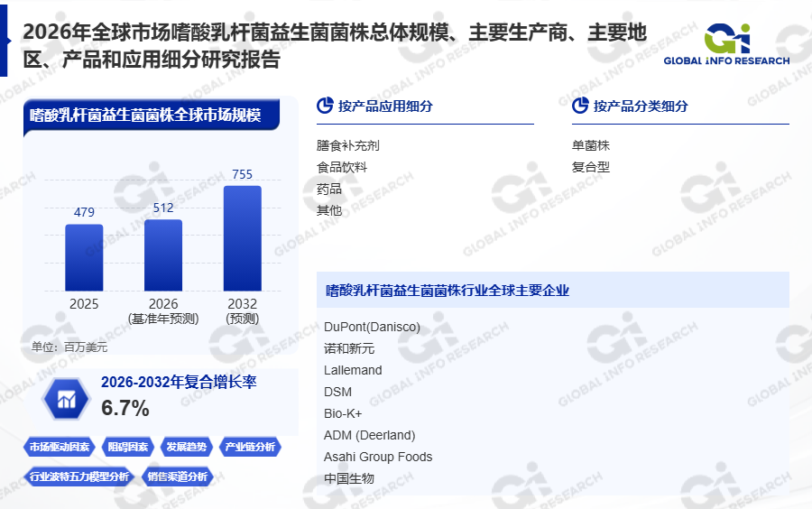
Task: Click the value label 755
Action: click(243, 174)
